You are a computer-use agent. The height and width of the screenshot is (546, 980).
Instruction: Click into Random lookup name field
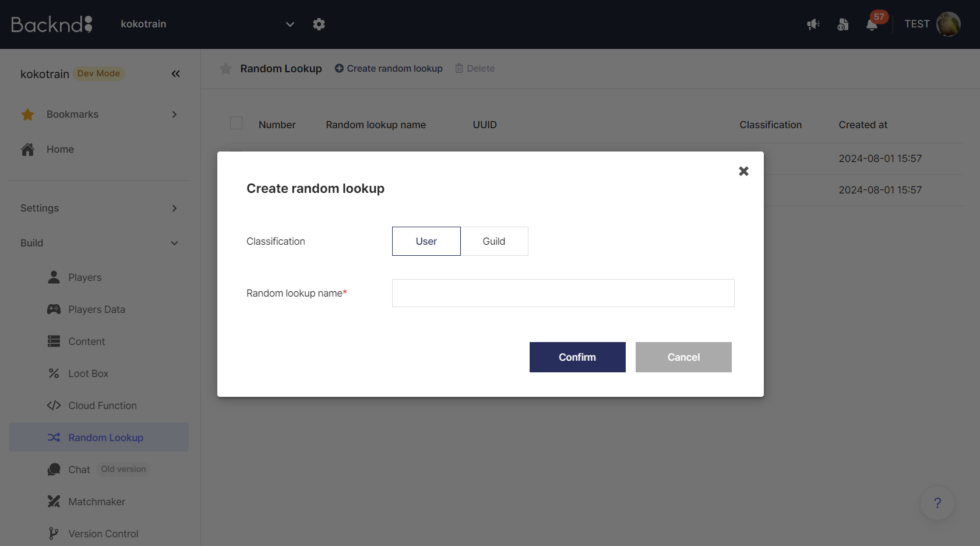point(563,293)
